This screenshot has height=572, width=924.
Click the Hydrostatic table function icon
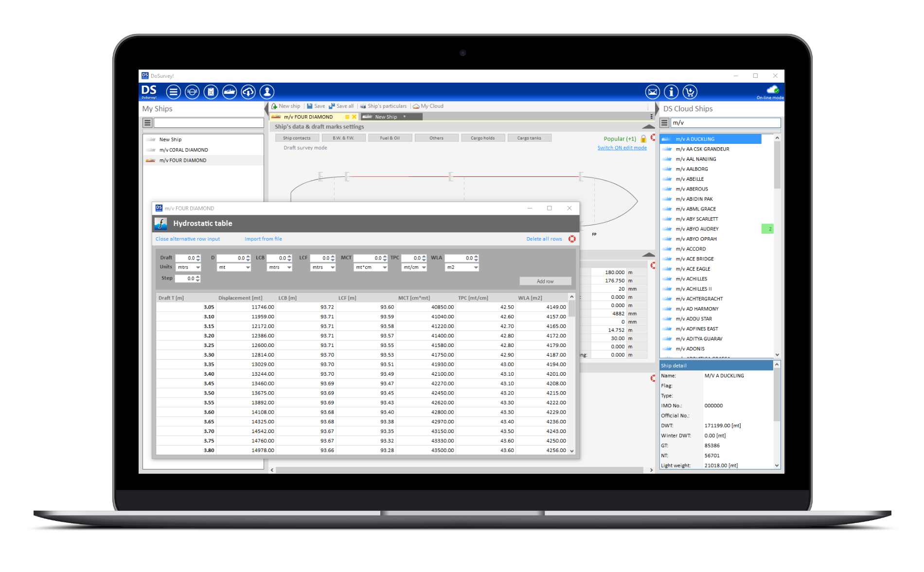click(161, 224)
